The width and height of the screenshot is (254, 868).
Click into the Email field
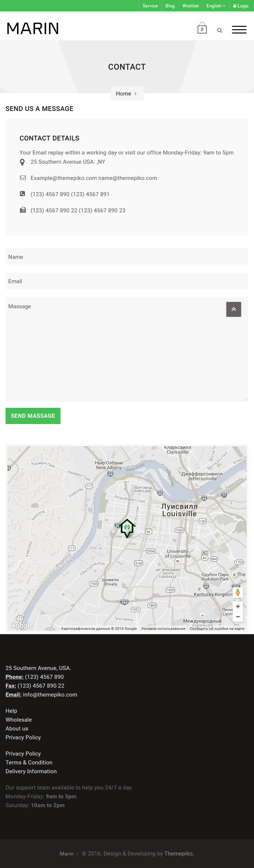point(127,281)
